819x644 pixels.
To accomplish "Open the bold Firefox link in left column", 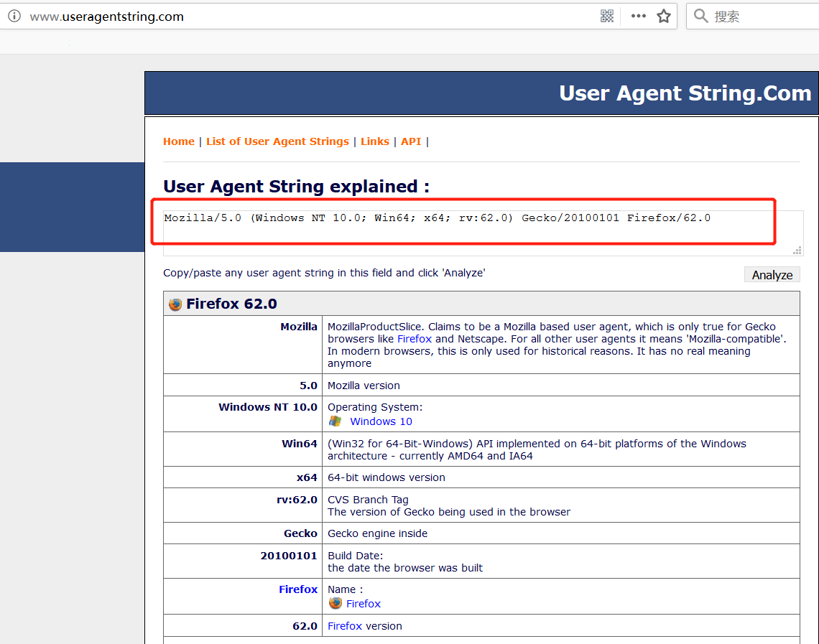I will 298,589.
